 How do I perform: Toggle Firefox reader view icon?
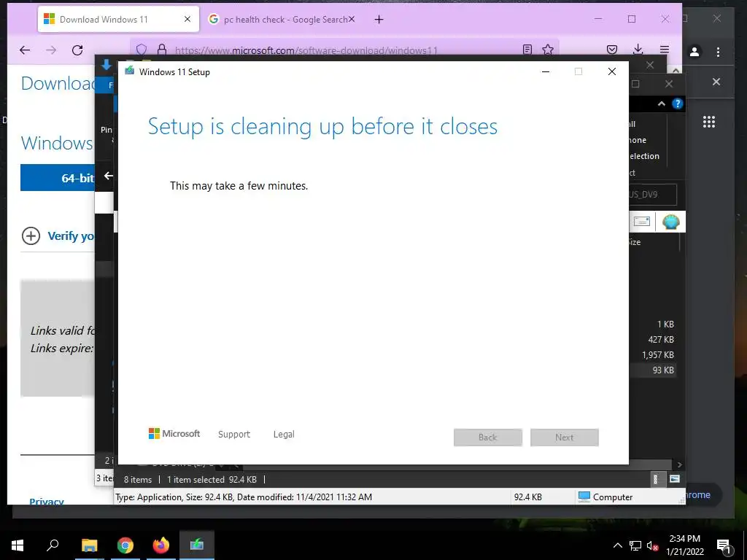coord(527,50)
